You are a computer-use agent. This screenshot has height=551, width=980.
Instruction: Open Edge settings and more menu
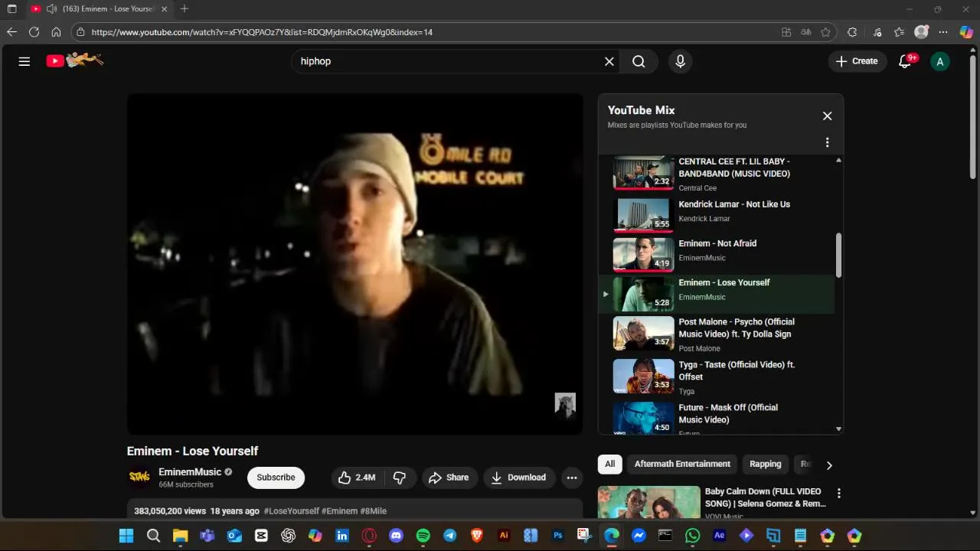pos(943,32)
